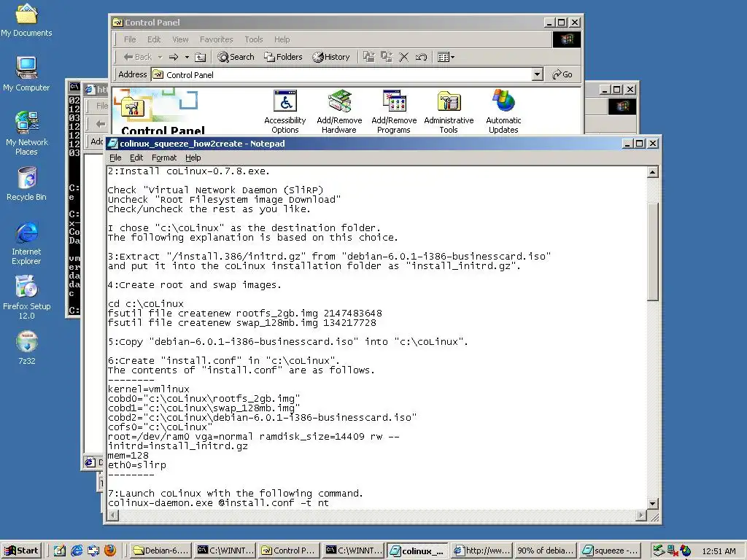
Task: Open Notepad Help menu
Action: tap(193, 157)
